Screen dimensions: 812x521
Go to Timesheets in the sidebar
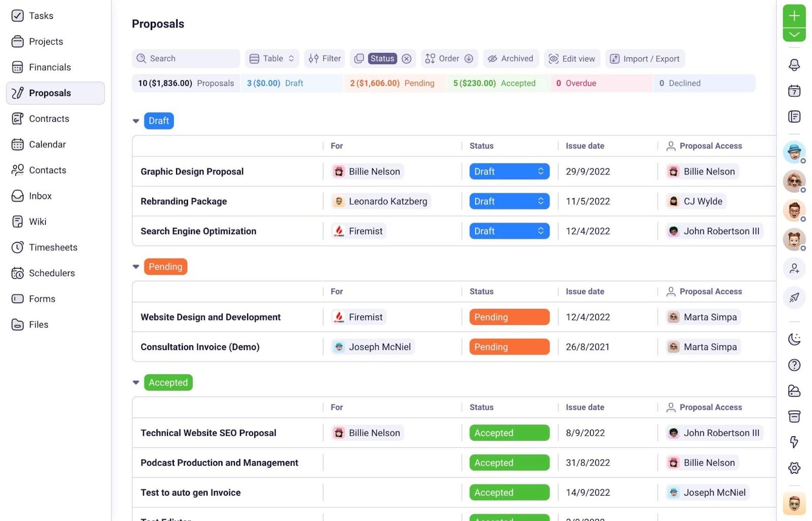[x=53, y=247]
